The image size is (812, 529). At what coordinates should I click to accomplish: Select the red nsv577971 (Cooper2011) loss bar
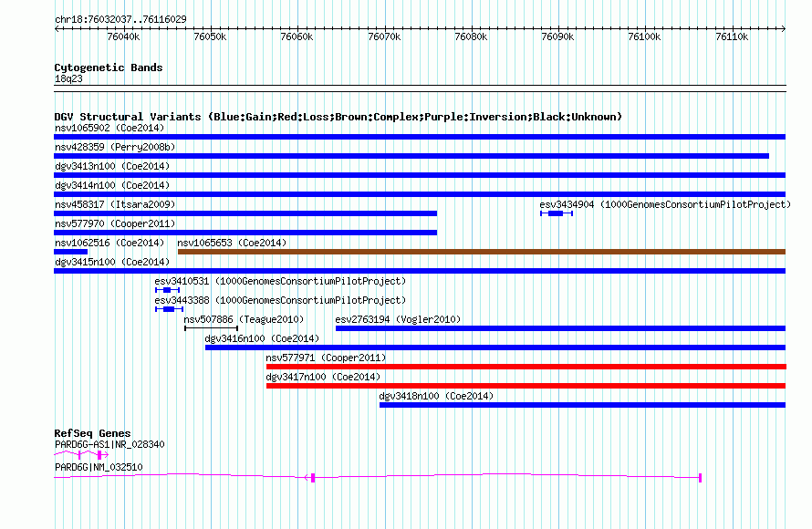[526, 367]
